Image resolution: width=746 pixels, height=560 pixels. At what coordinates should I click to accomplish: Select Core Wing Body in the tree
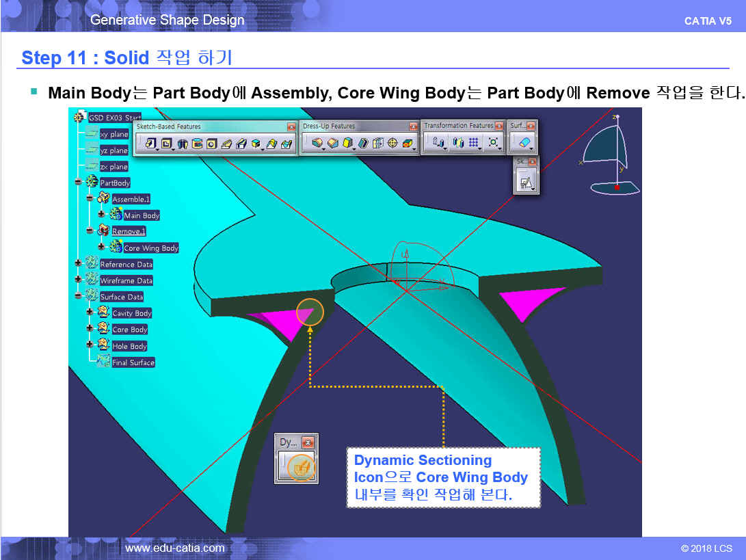click(150, 248)
